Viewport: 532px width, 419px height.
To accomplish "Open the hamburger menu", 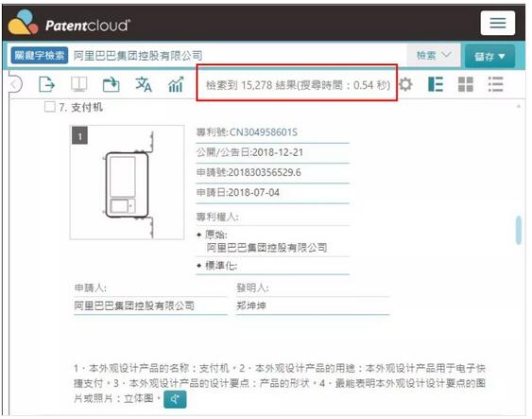I will [x=497, y=23].
